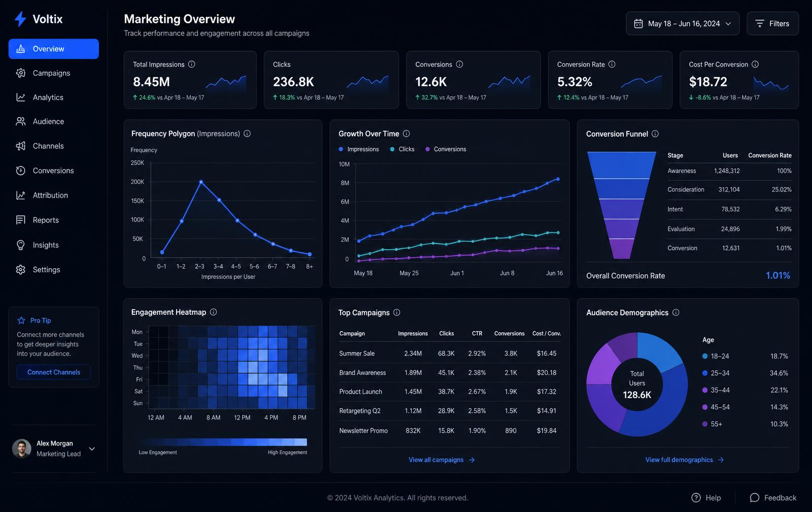Click the info icon beside Conversion Funnel title
812x512 pixels.
[655, 134]
